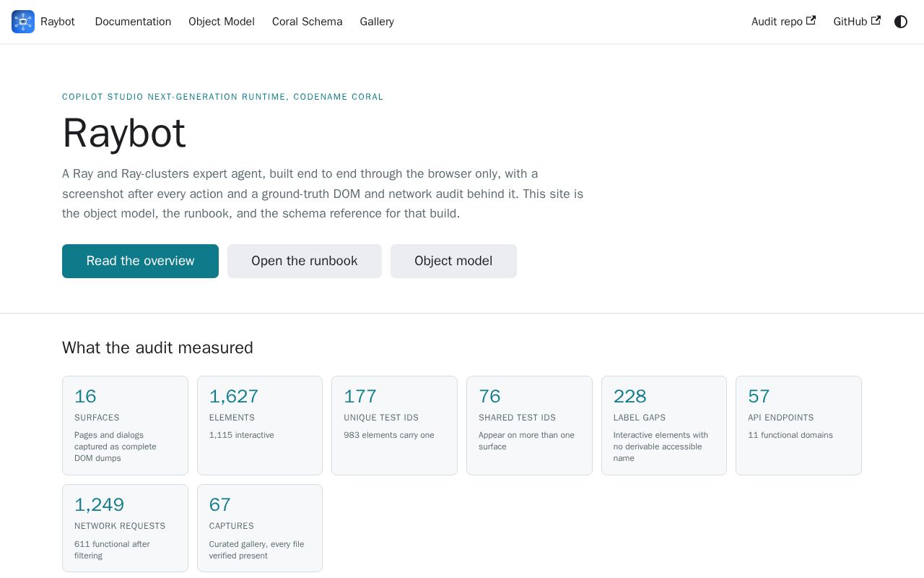Open the Audit repo link
The image size is (924, 578).
click(x=783, y=22)
